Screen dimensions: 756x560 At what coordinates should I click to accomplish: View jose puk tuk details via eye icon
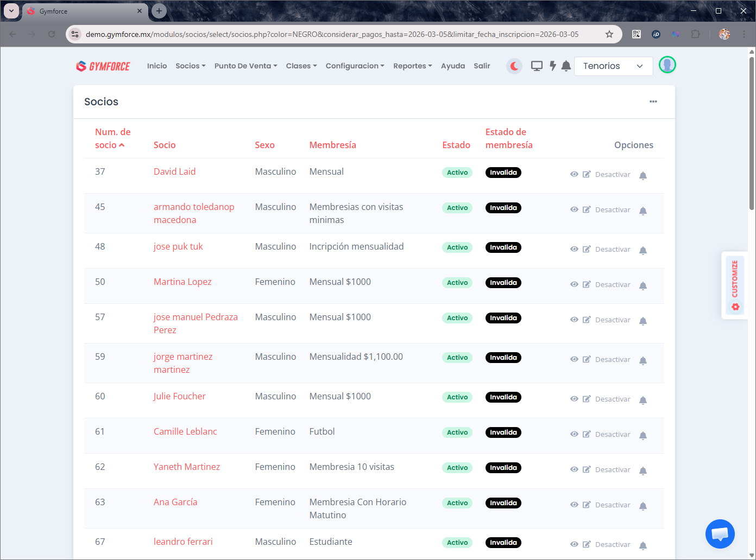(574, 249)
